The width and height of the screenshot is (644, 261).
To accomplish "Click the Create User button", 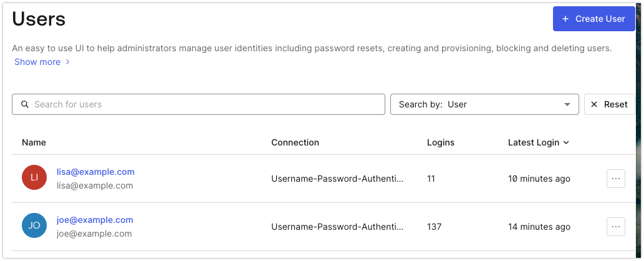I will [594, 19].
